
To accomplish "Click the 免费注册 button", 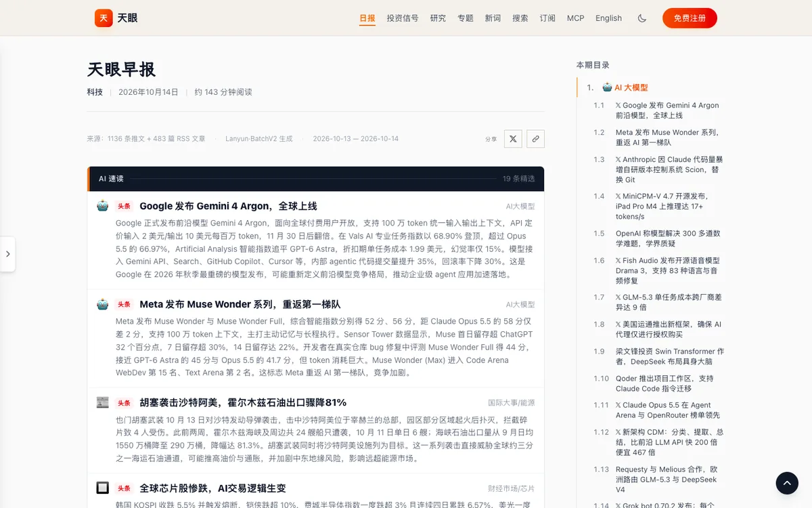I will [x=690, y=18].
